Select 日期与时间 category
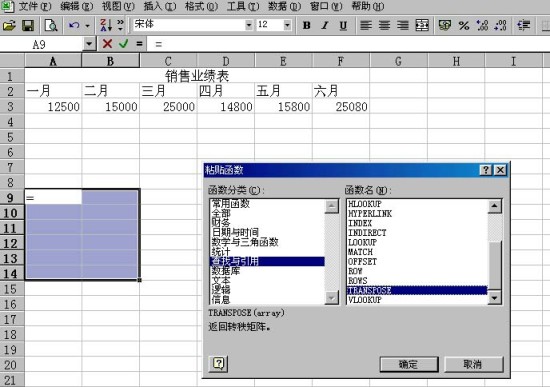 coord(235,232)
